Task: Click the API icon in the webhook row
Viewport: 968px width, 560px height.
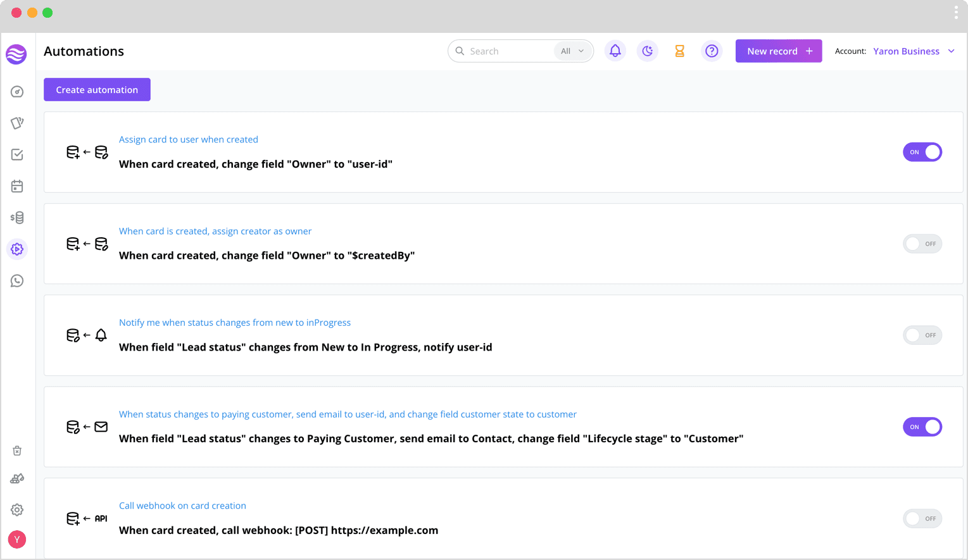Action: (101, 519)
